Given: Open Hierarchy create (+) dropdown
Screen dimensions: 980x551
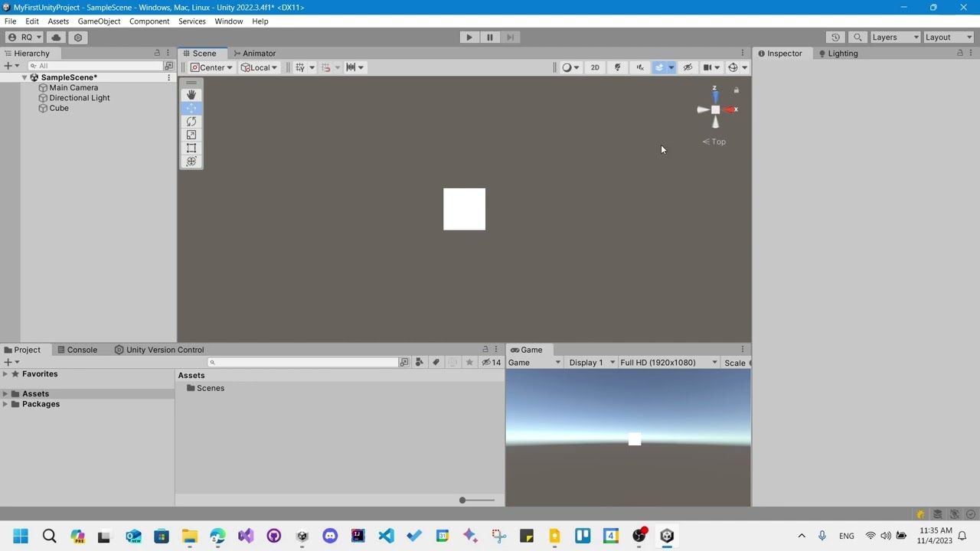Looking at the screenshot, I should [11, 66].
